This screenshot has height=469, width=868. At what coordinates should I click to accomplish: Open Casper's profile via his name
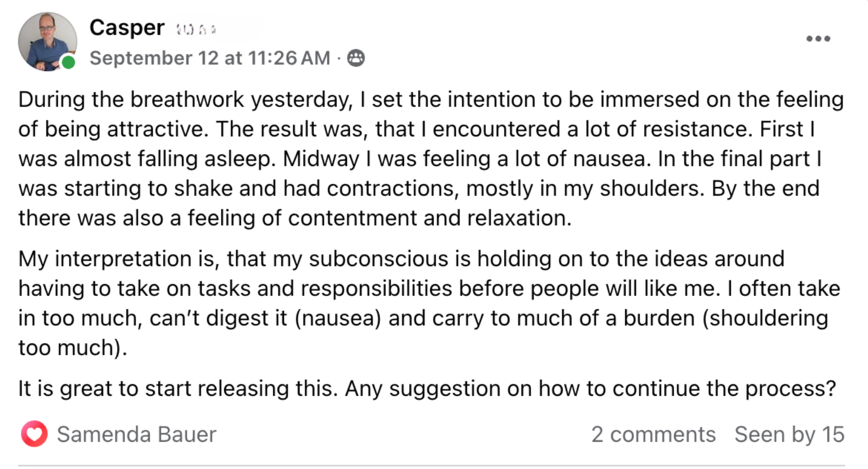(x=127, y=28)
